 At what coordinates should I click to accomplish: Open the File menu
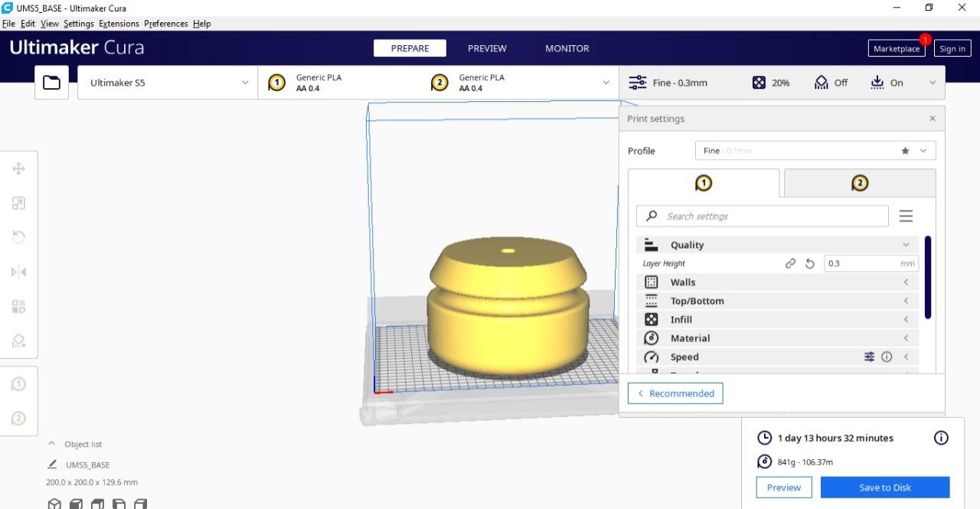(8, 24)
